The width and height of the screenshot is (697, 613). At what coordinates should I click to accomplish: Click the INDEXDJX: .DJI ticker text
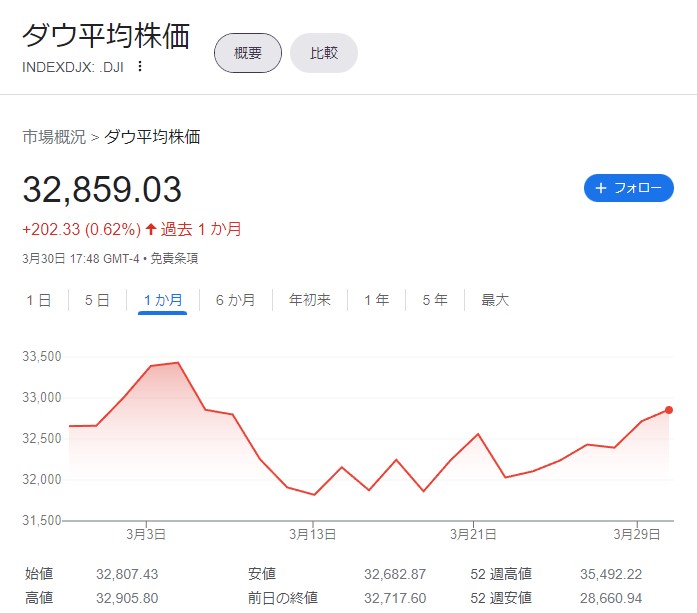click(73, 67)
